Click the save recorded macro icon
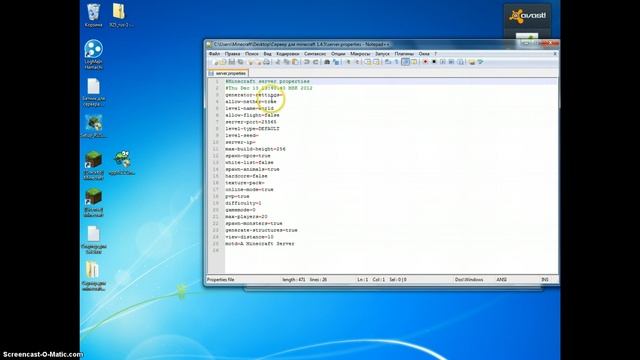640x360 pixels. coord(460,62)
